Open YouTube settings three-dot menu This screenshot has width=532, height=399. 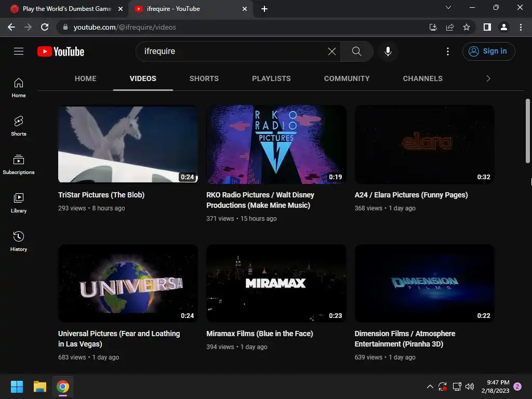point(448,51)
